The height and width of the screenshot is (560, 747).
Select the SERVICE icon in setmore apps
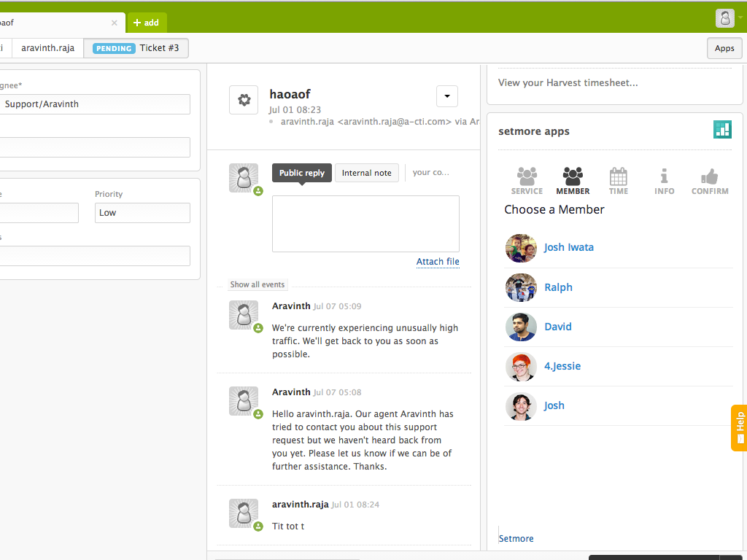527,175
